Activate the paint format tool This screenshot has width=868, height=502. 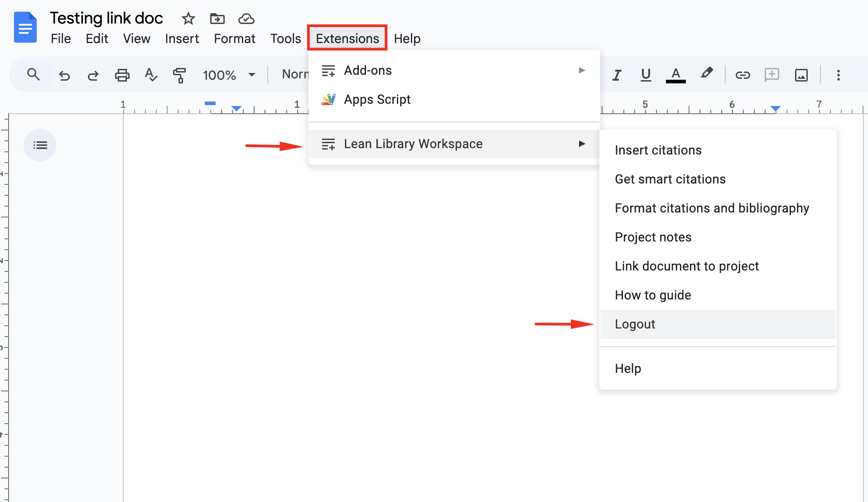pyautogui.click(x=179, y=75)
